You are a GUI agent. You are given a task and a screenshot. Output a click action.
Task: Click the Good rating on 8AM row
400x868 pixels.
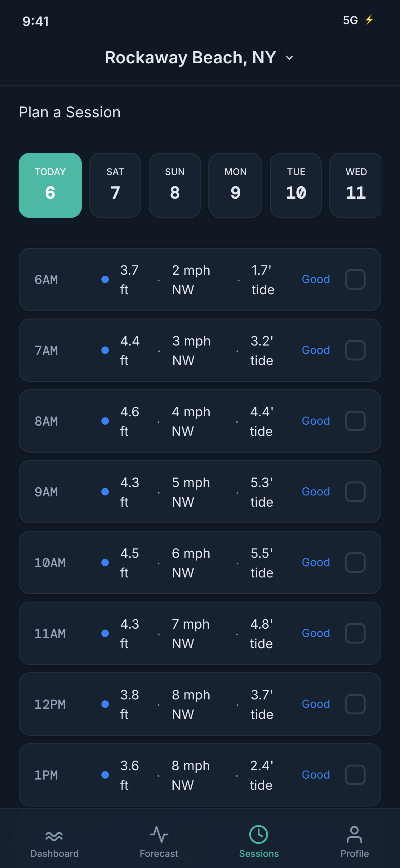315,421
